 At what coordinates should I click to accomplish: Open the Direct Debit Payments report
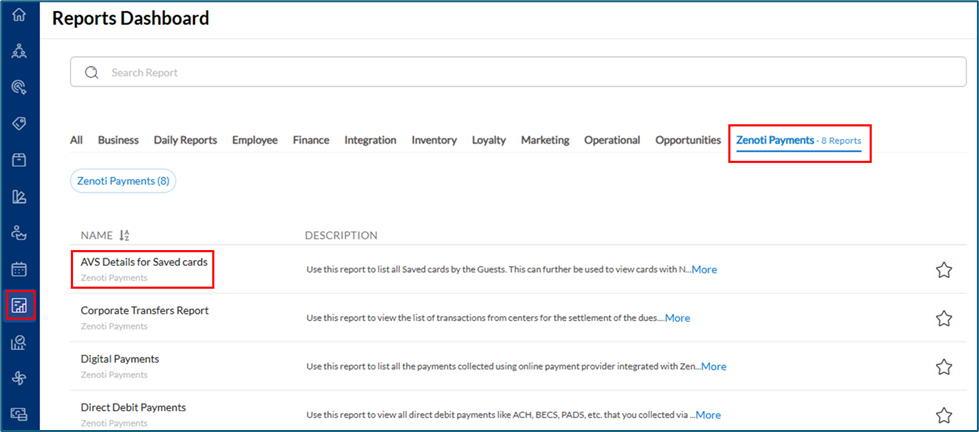[133, 407]
